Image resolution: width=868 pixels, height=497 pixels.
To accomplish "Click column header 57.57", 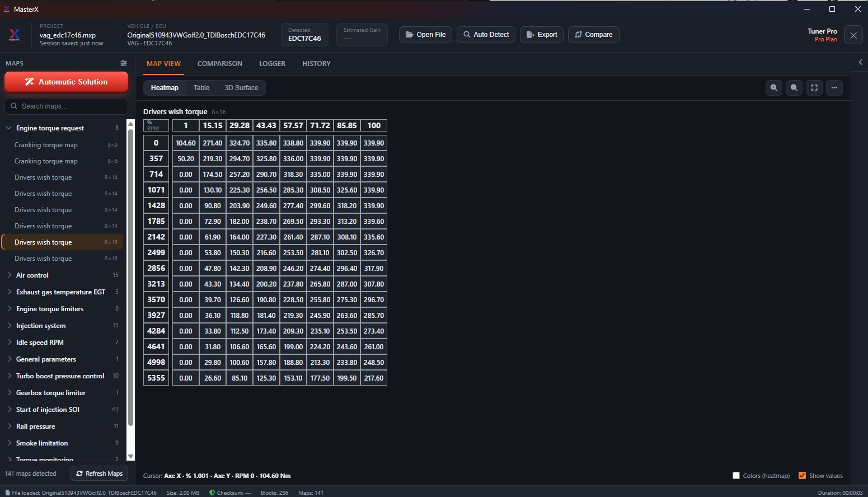I will click(293, 125).
